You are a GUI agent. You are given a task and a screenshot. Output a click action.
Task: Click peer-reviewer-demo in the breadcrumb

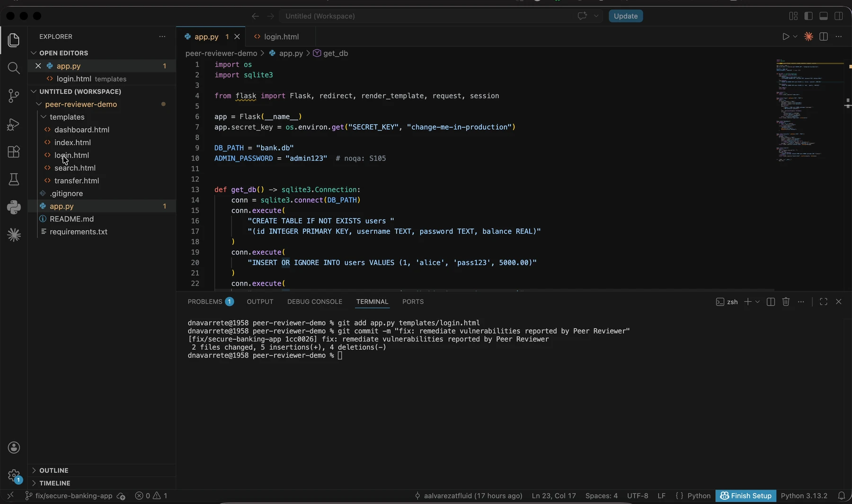coord(221,53)
